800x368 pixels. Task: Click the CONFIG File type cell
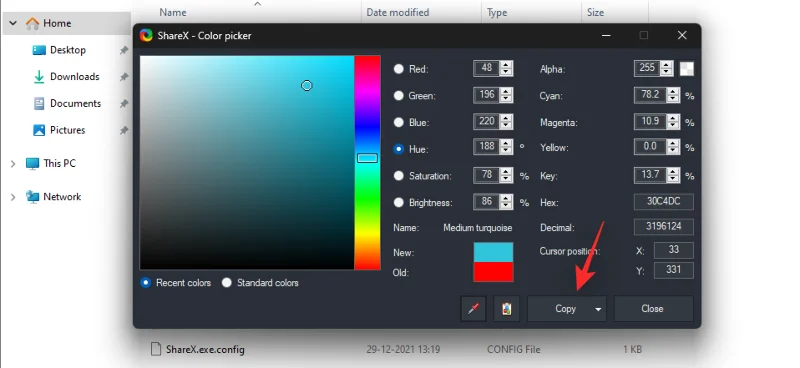513,350
